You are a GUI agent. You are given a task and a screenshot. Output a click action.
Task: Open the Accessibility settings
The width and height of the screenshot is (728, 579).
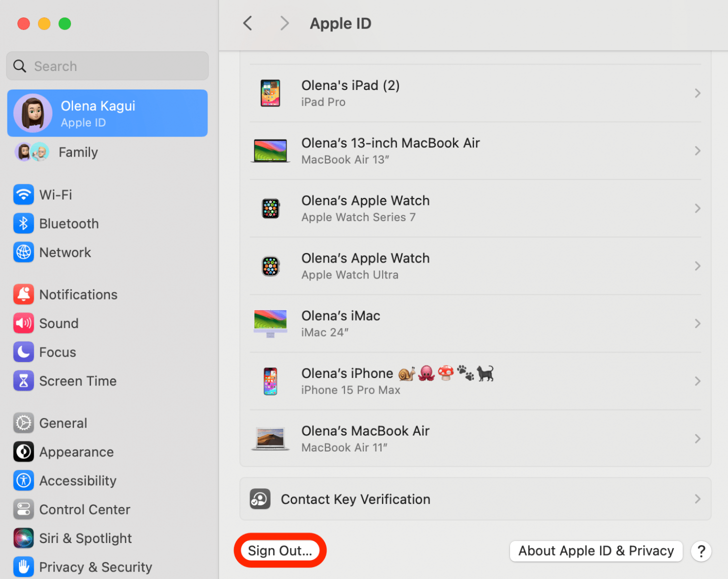coord(77,480)
